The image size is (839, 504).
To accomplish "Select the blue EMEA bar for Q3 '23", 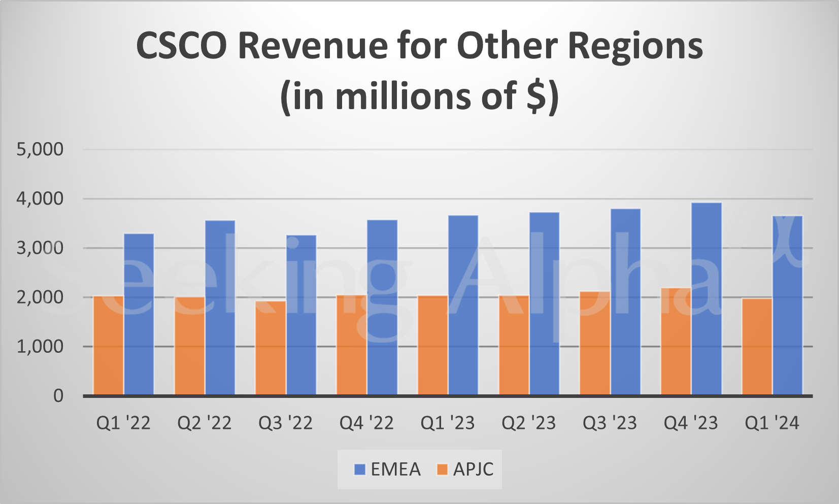I will click(x=625, y=301).
